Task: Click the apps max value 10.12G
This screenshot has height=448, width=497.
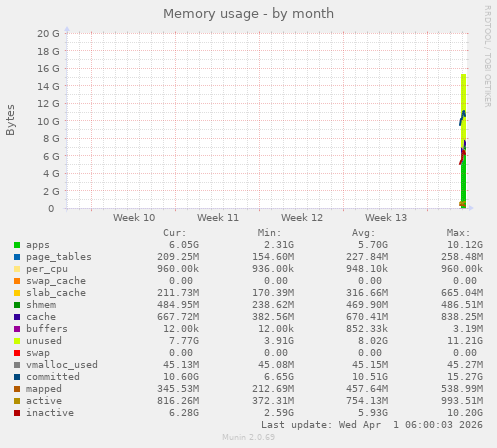Action: (465, 245)
